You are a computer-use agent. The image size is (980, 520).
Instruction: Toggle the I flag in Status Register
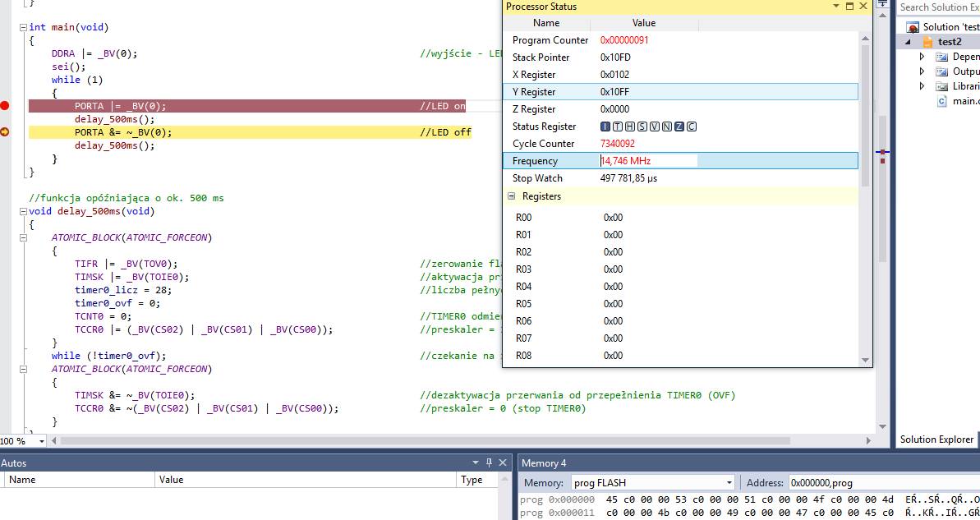(x=605, y=127)
